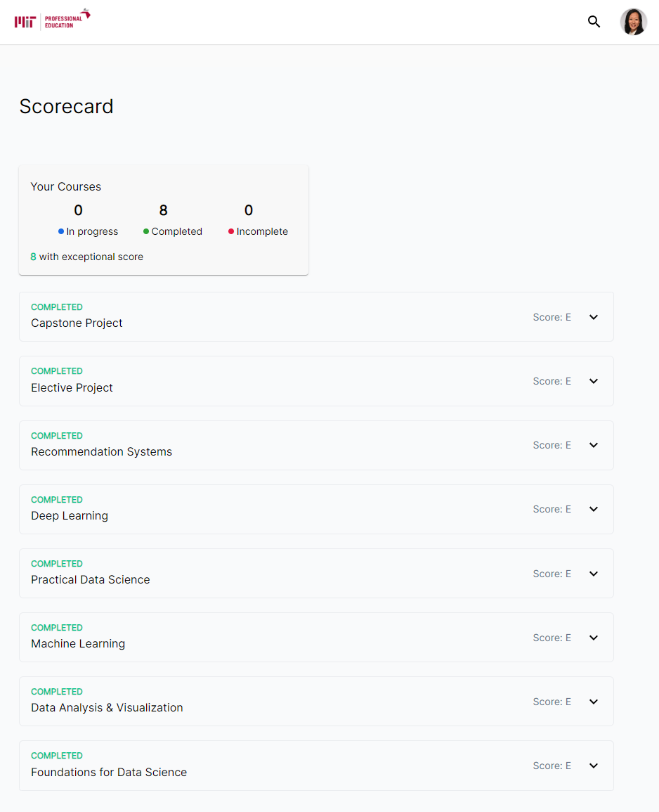659x812 pixels.
Task: Expand the Capstone Project score chevron
Action: coord(594,317)
